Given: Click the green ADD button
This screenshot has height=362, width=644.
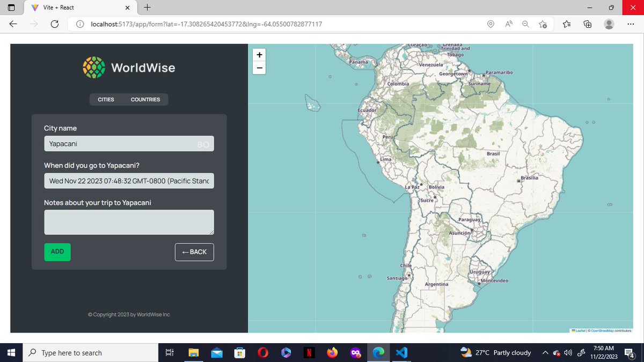Looking at the screenshot, I should 57,252.
